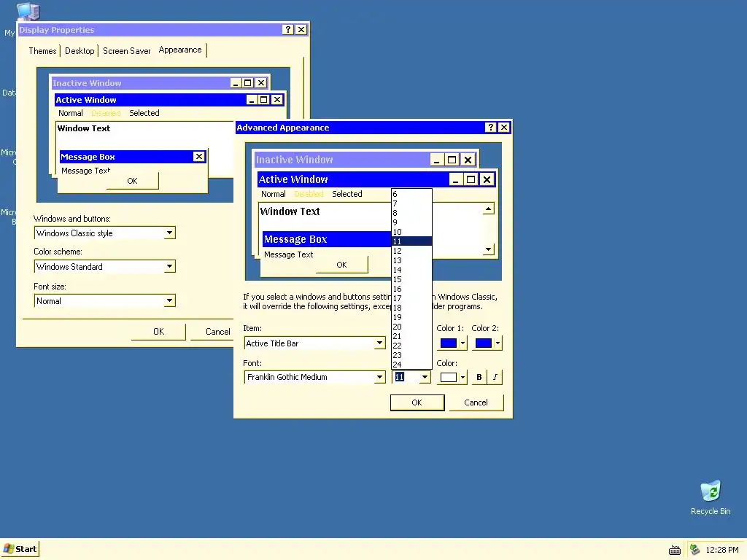Open the Color 2 picker arrow

pyautogui.click(x=498, y=343)
